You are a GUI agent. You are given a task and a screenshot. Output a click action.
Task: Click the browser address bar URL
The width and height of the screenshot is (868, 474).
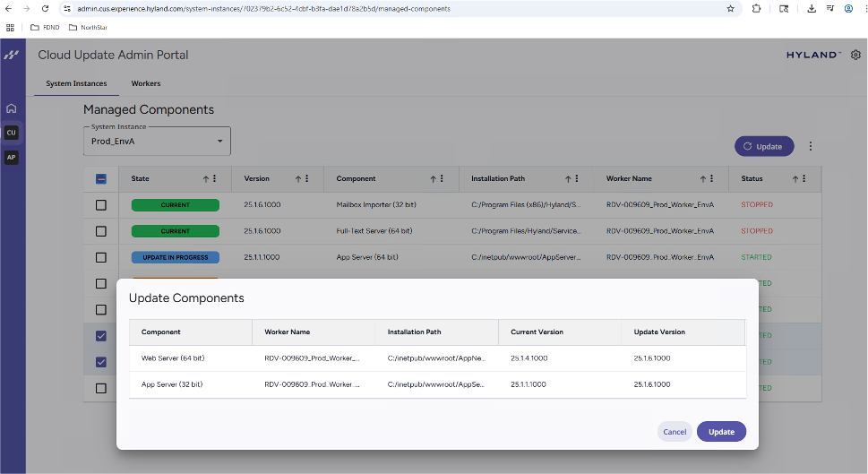pos(263,9)
